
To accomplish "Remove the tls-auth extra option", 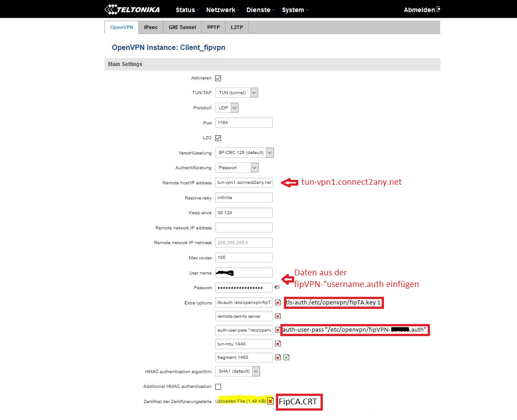I will (x=278, y=303).
